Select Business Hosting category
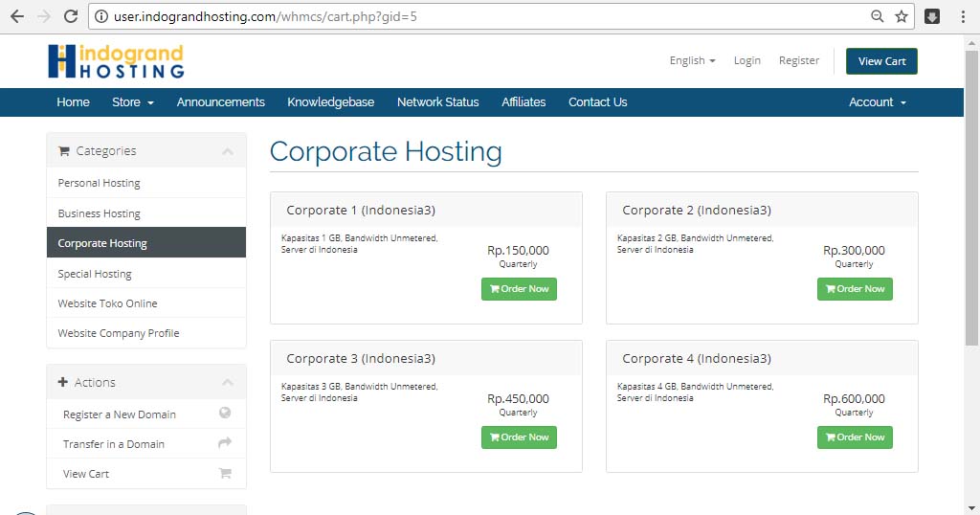This screenshot has width=980, height=515. (99, 213)
